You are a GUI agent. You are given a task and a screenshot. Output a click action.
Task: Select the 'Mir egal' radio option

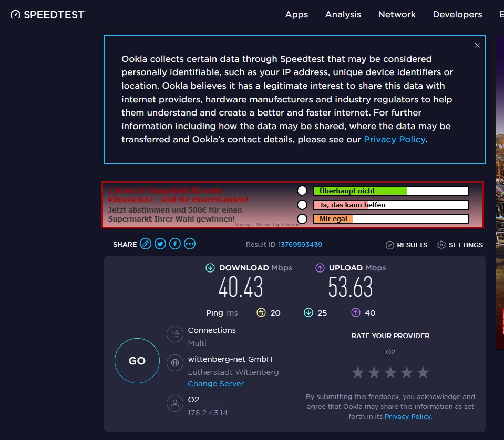click(302, 219)
